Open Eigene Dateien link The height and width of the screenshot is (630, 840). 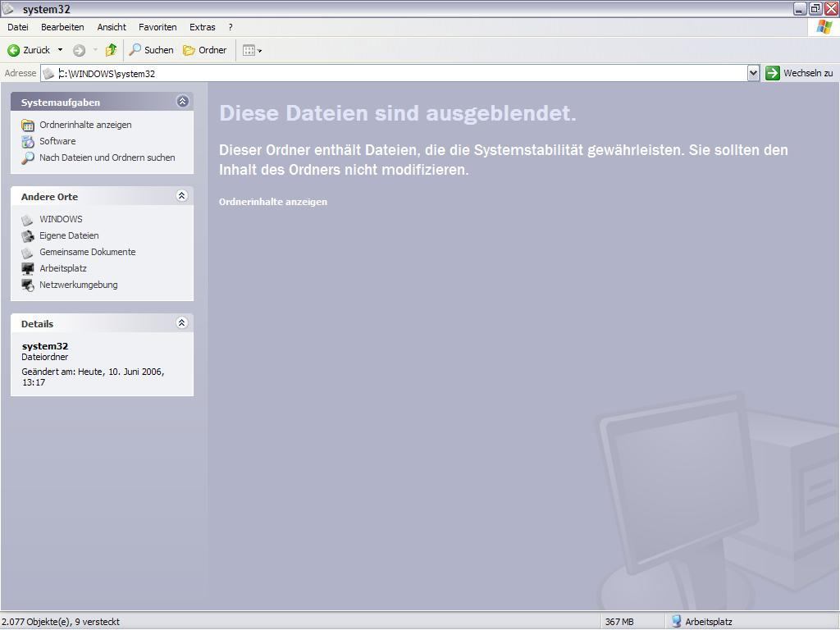[69, 235]
